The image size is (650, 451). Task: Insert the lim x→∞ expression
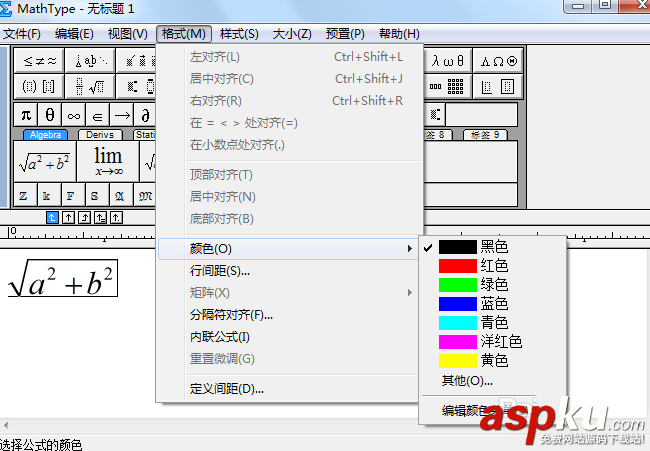tap(108, 162)
